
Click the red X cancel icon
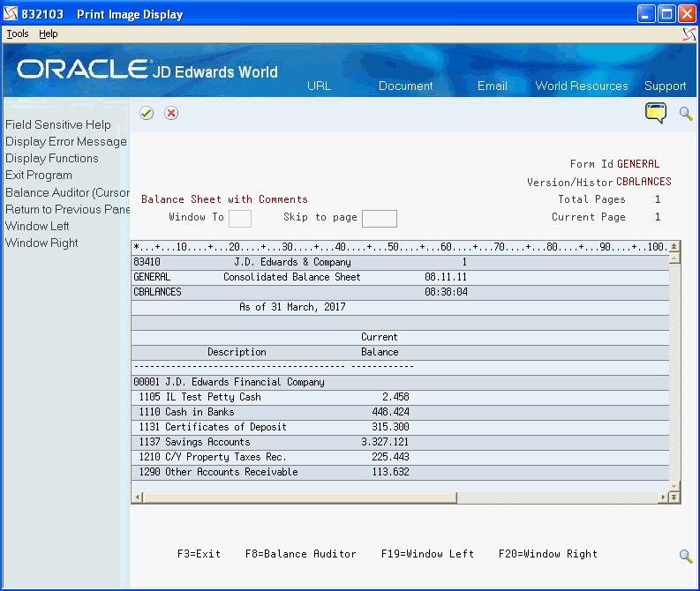[x=171, y=113]
